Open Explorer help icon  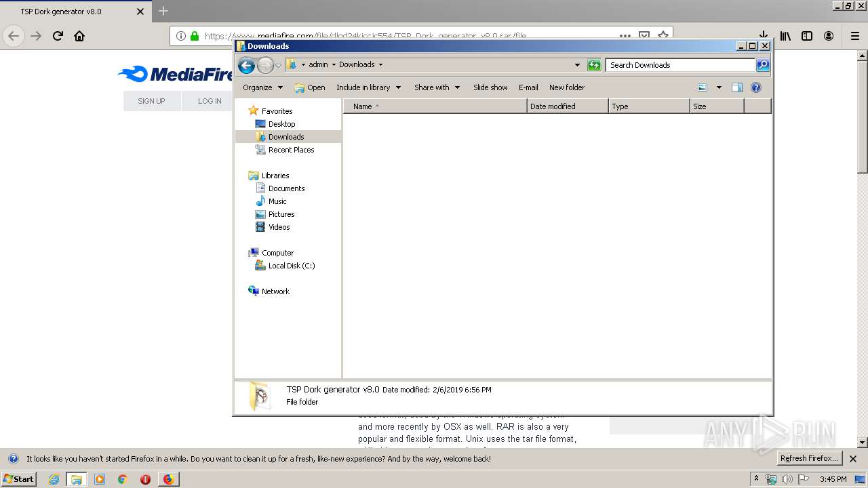(x=756, y=87)
